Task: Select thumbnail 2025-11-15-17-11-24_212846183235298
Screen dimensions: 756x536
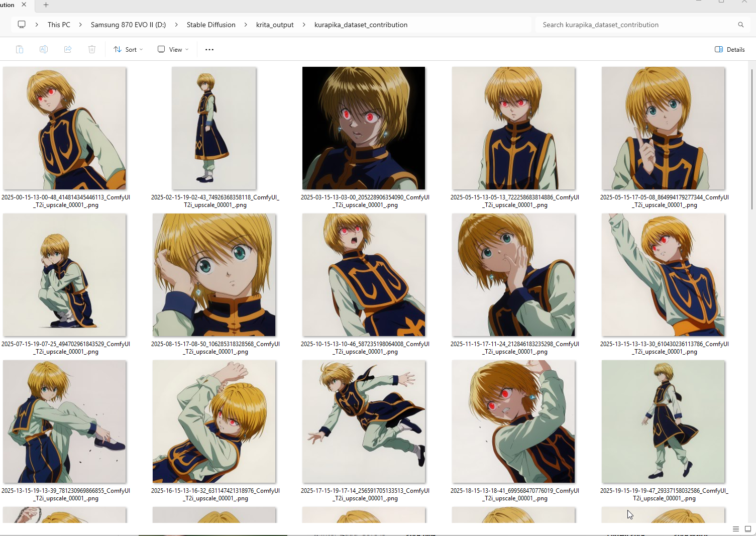Action: point(513,275)
